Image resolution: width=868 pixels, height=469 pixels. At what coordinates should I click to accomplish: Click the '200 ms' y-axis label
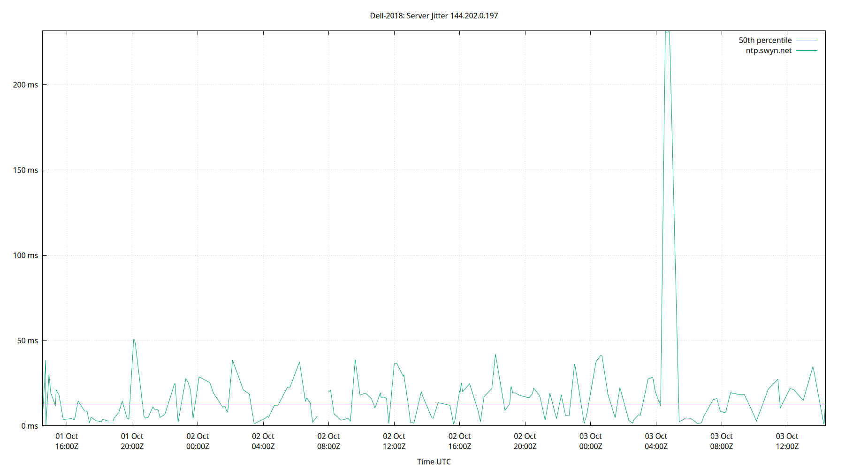(25, 85)
